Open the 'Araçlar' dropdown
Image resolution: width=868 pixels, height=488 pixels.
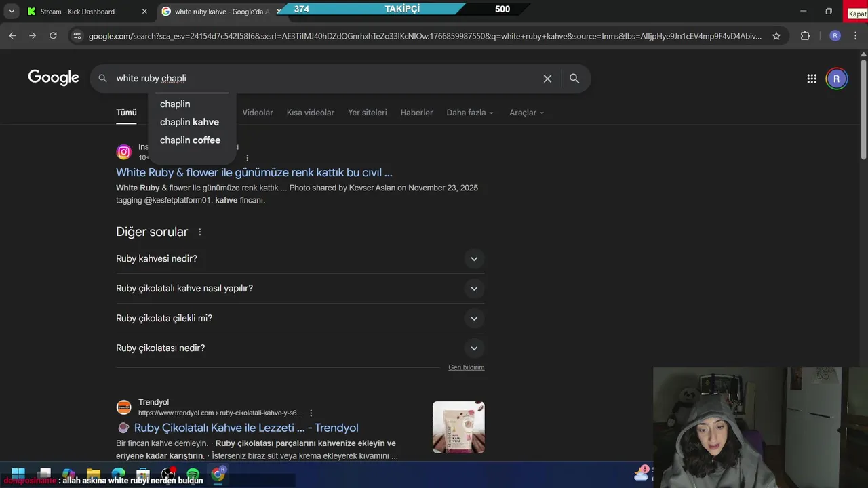(526, 113)
